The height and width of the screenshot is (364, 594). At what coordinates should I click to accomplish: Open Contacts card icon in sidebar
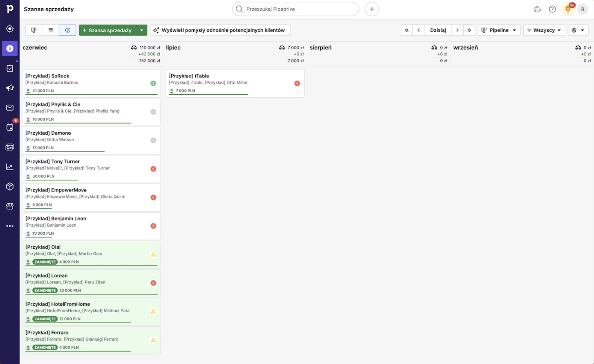pyautogui.click(x=10, y=147)
